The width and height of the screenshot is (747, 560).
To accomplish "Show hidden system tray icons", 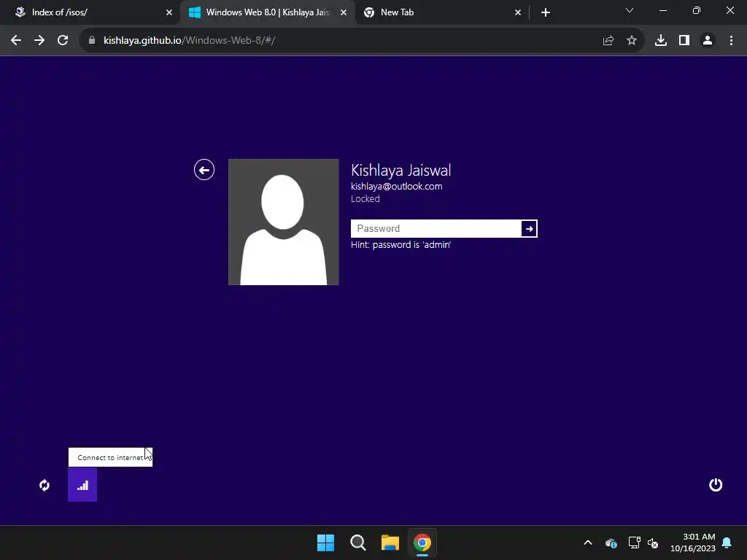I will click(588, 542).
